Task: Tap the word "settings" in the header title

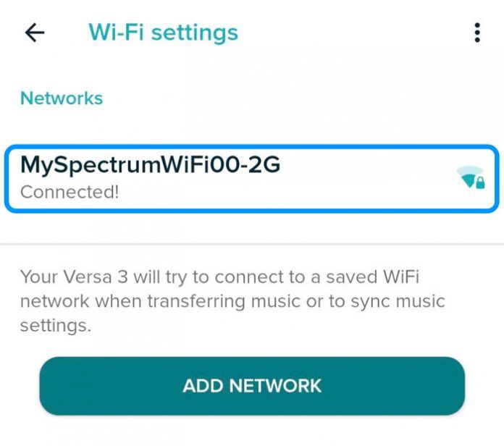Action: 196,33
